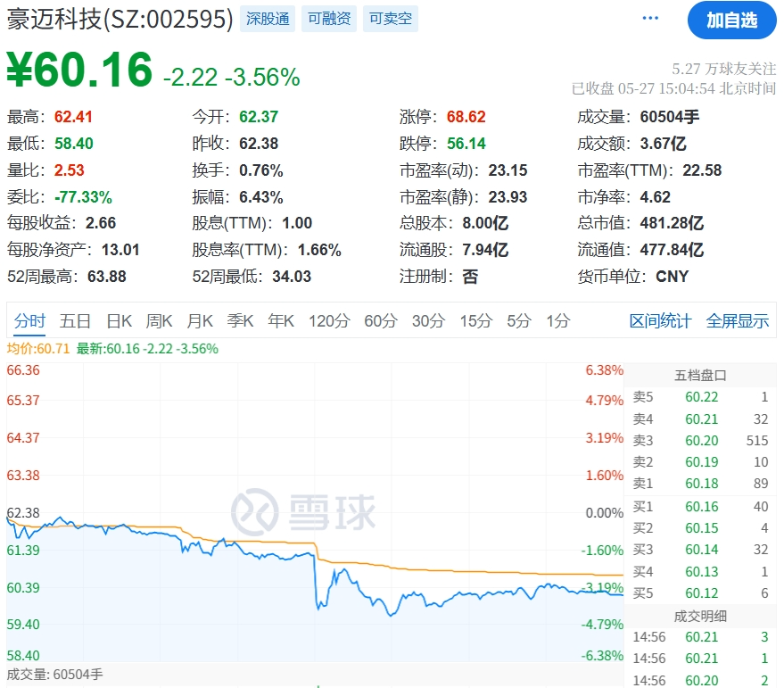784x688 pixels.
Task: Click the 深股通 tag
Action: click(x=268, y=19)
